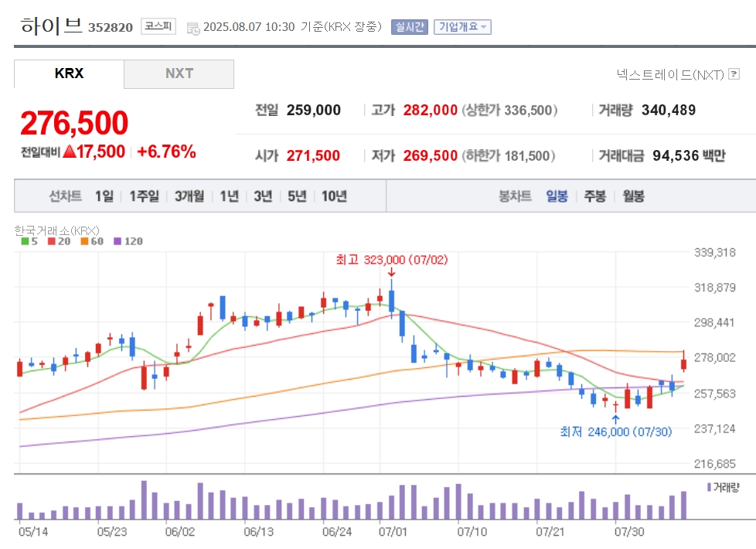Screen dimensions: 756x549
Task: Click the current price 276,500
Action: point(74,122)
